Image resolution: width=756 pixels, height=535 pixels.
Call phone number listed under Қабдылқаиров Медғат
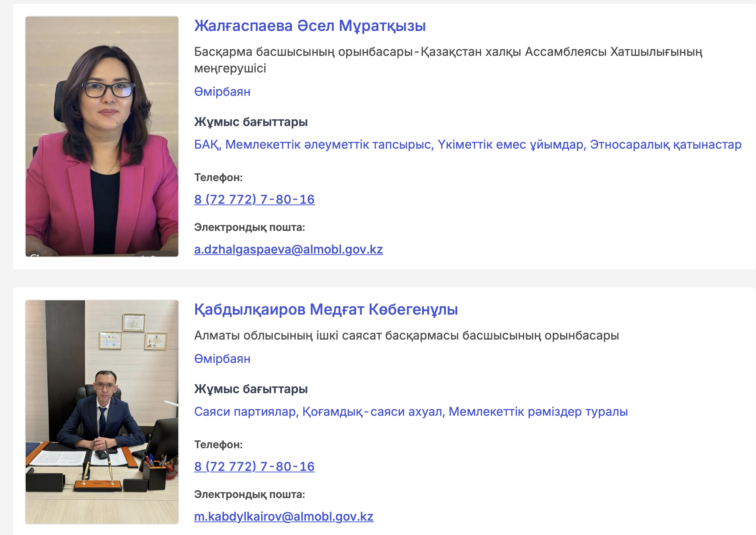pos(254,466)
